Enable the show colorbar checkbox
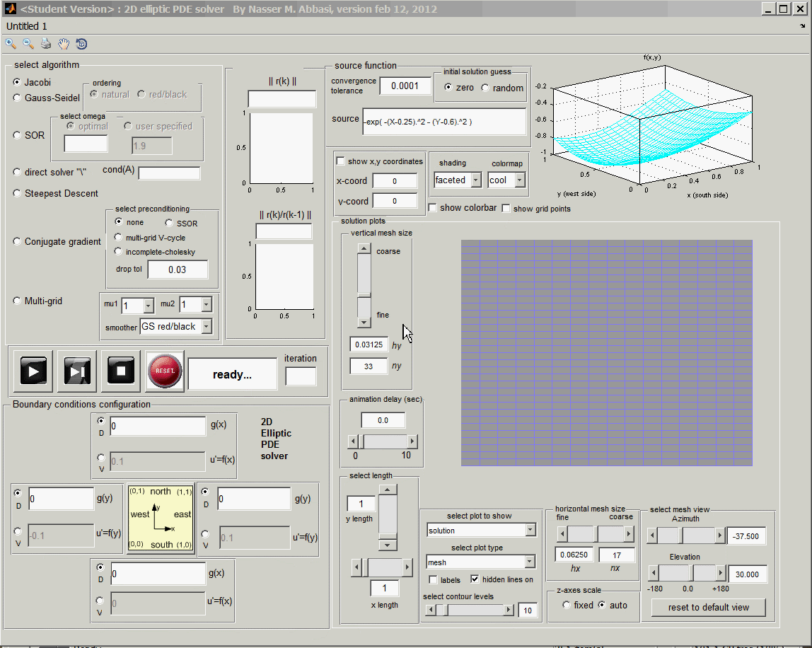The width and height of the screenshot is (812, 648). 433,208
